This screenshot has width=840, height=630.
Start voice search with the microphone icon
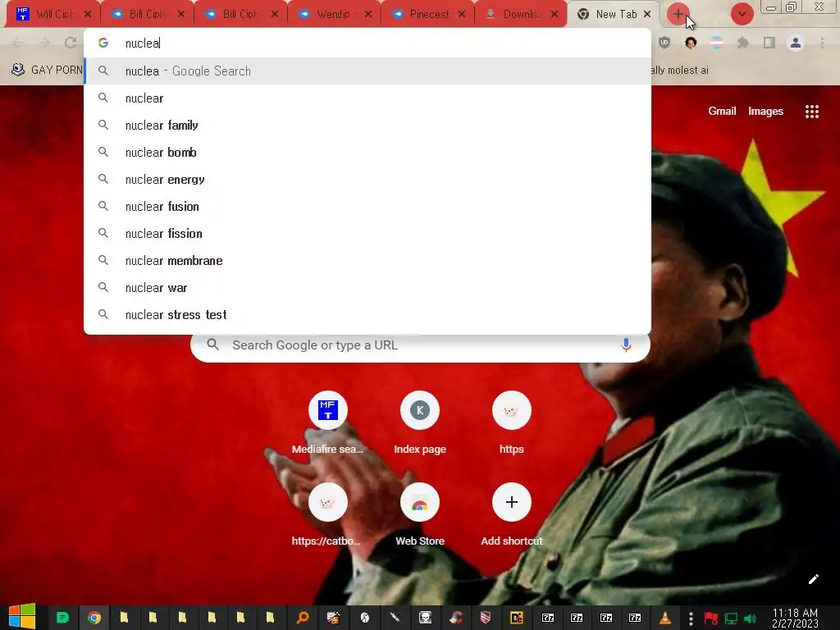tap(626, 345)
